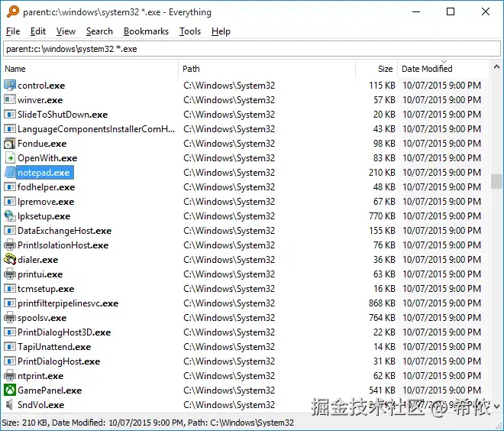
Task: Click the control.exe file icon
Action: (x=10, y=86)
